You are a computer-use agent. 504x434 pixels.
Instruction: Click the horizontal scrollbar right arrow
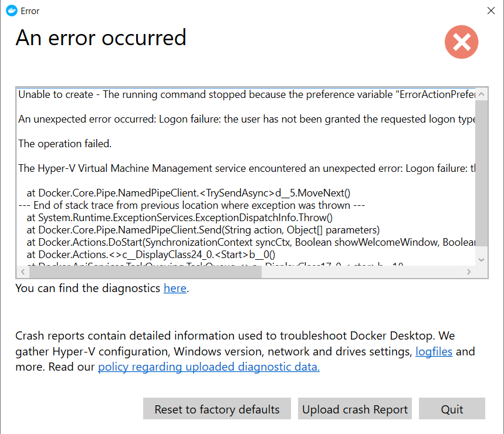[x=469, y=271]
